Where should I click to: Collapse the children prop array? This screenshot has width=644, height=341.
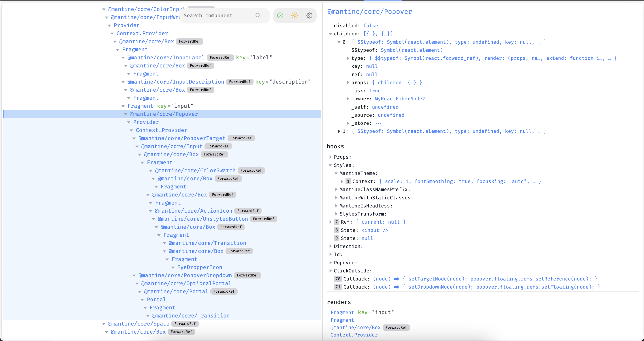pos(330,34)
